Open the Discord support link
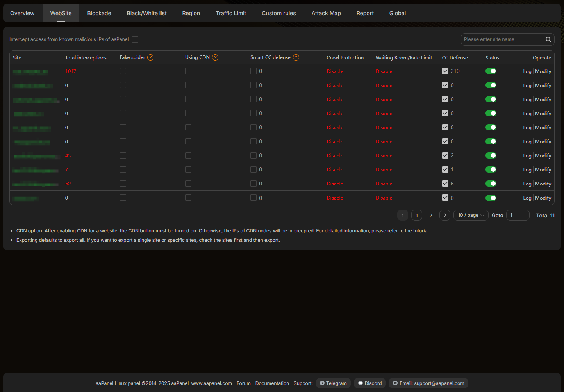Screen dimensions: 564x392 (x=369, y=383)
